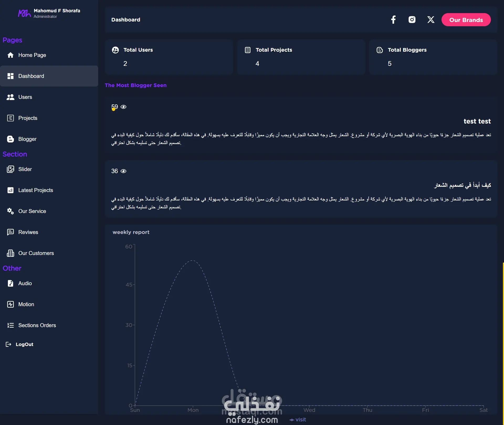
Task: Go to the Blogger menu item
Action: (27, 139)
